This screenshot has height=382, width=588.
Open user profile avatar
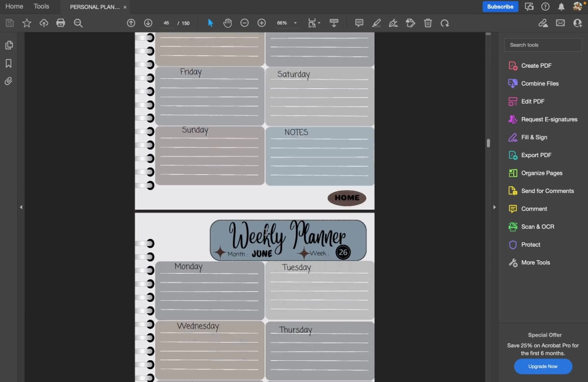point(578,6)
